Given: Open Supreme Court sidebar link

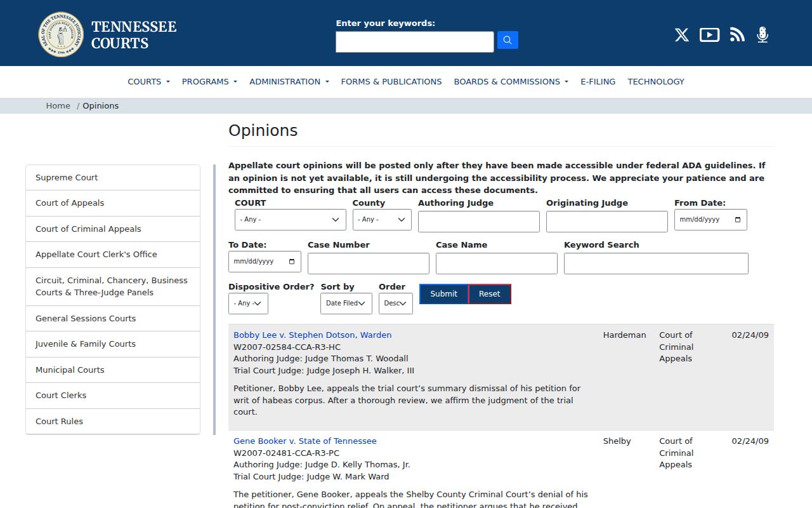Looking at the screenshot, I should click(113, 178).
